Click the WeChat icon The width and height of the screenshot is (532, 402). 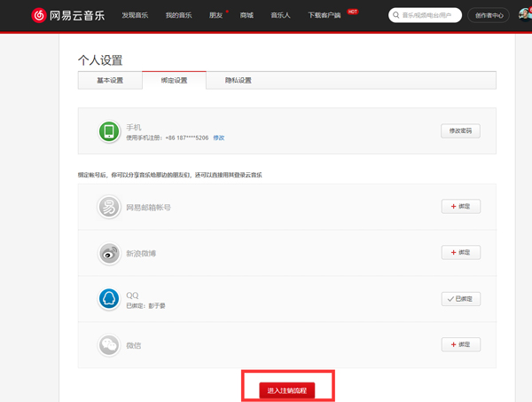click(109, 344)
